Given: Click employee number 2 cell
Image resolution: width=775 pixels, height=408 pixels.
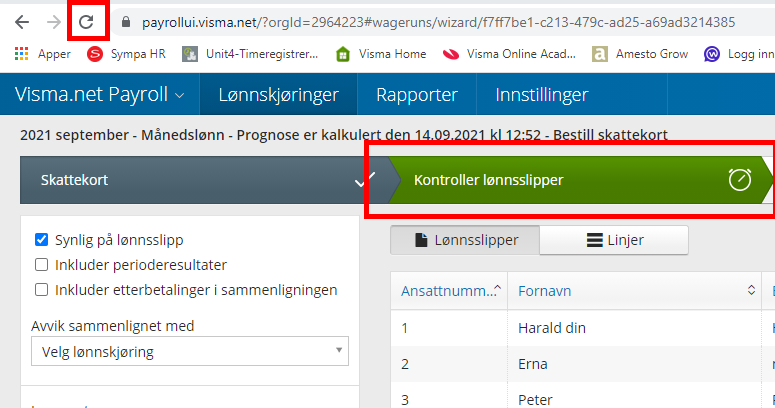Looking at the screenshot, I should coord(449,364).
